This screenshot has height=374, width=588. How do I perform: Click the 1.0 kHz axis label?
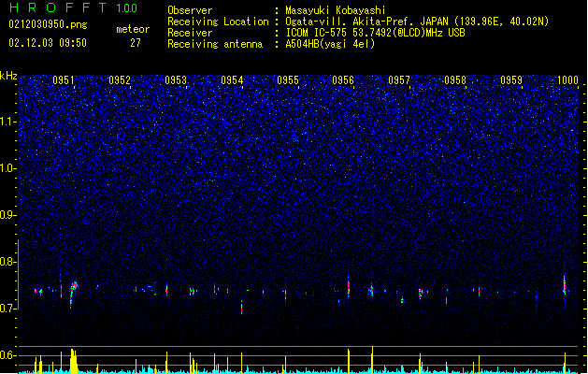pos(7,168)
